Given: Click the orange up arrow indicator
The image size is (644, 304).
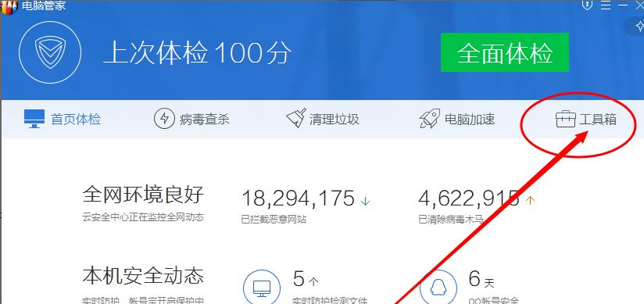Looking at the screenshot, I should pos(530,200).
